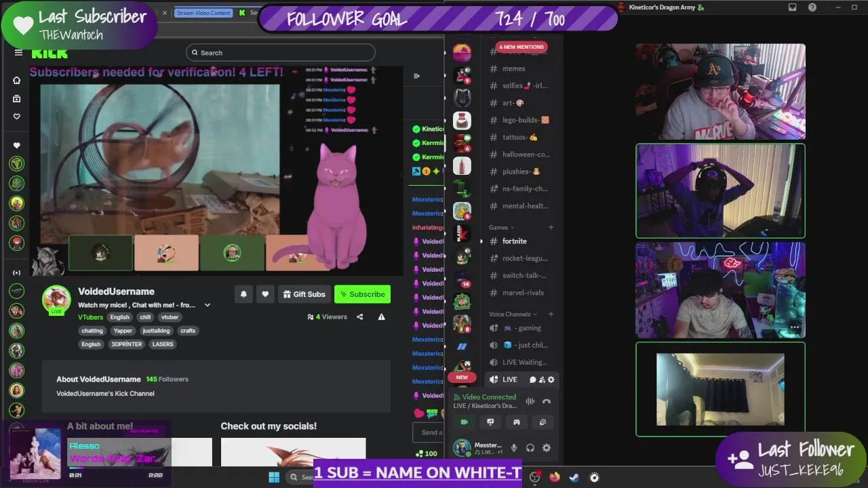Start an activity with the game controller icon
Screen dimensions: 868x488
(x=516, y=422)
